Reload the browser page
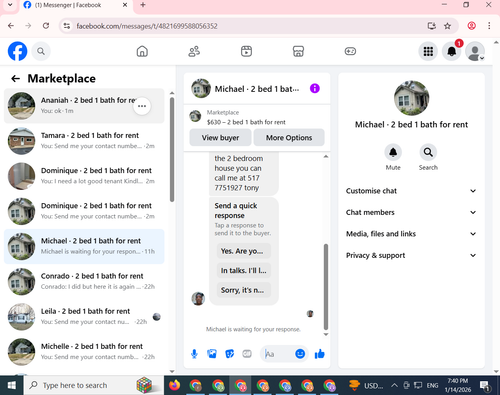Image resolution: width=500 pixels, height=395 pixels. (46, 26)
